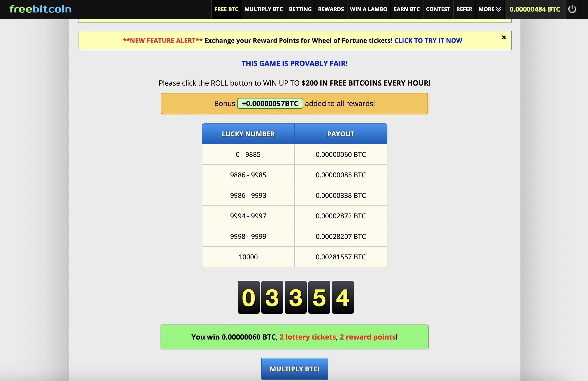Go to EARN BTC section
This screenshot has width=588, height=381.
pos(407,9)
